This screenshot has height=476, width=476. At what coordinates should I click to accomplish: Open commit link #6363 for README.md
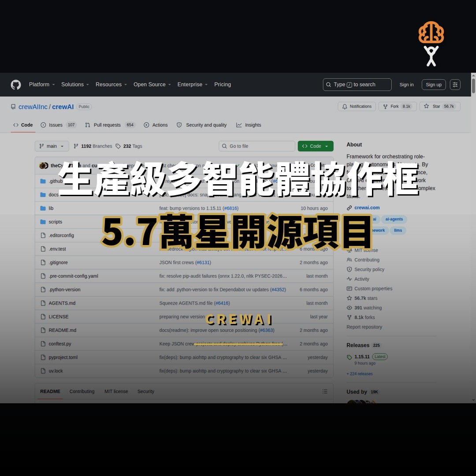click(x=266, y=330)
